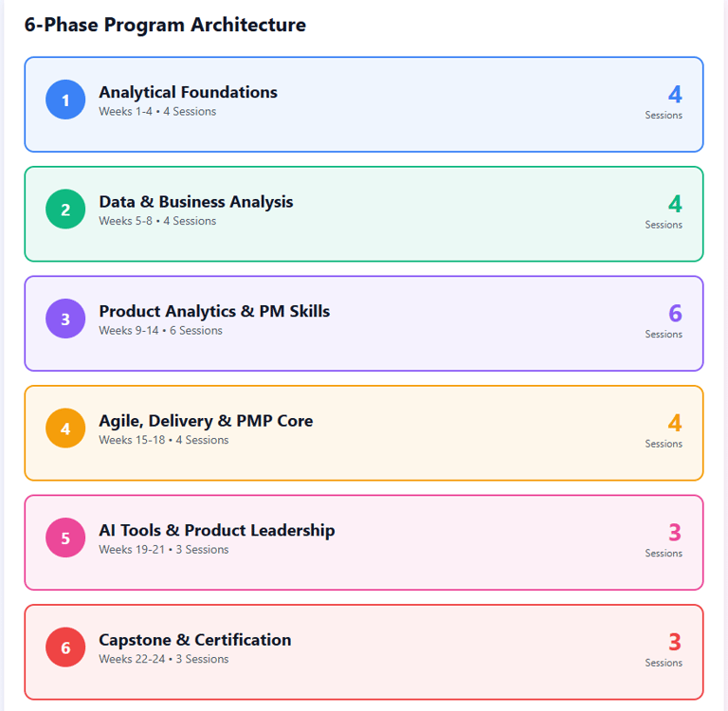Click the pink number 5 circle icon
The image size is (728, 711).
point(65,538)
